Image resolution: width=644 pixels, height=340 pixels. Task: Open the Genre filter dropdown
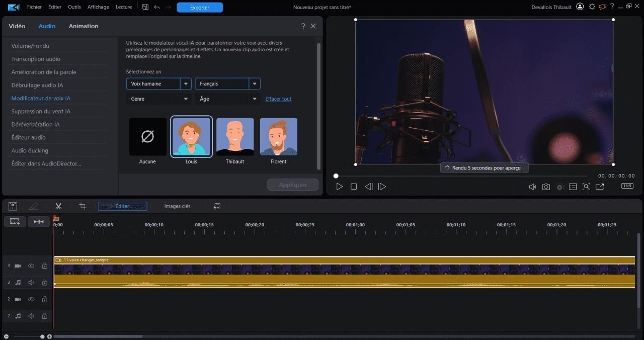(x=158, y=99)
